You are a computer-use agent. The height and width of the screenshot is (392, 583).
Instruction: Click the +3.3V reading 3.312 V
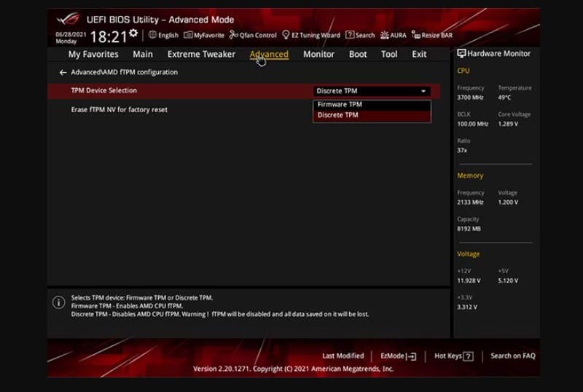466,307
